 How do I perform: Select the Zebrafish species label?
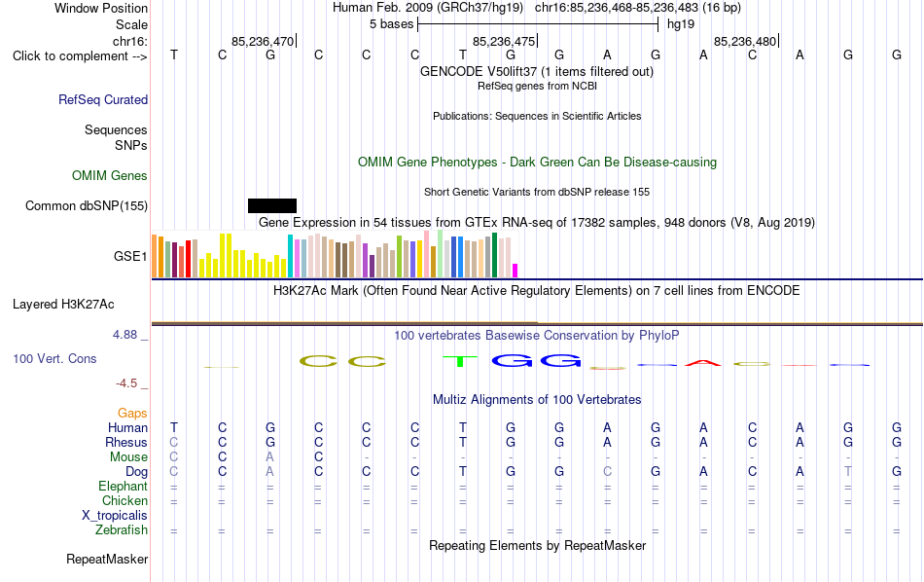pyautogui.click(x=122, y=529)
